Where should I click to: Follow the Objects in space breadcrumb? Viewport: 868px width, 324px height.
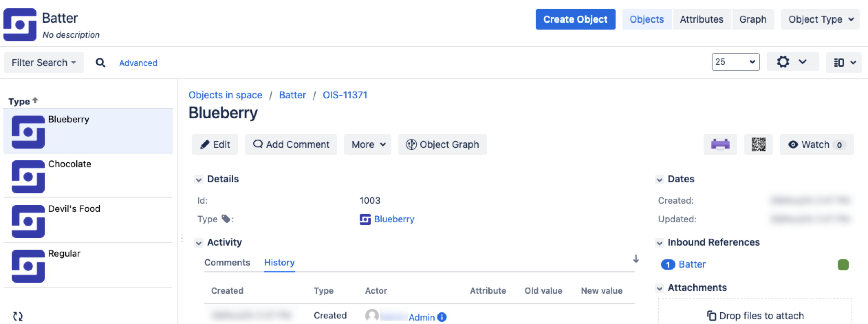pos(225,95)
